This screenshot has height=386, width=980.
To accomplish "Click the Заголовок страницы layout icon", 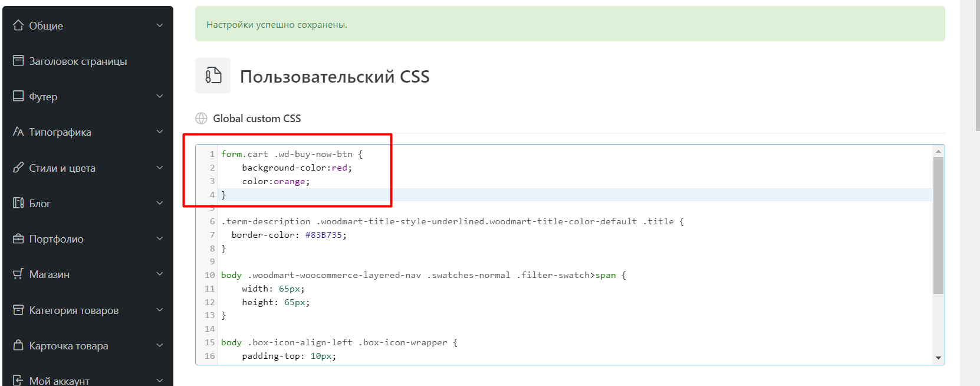I will click(x=18, y=61).
